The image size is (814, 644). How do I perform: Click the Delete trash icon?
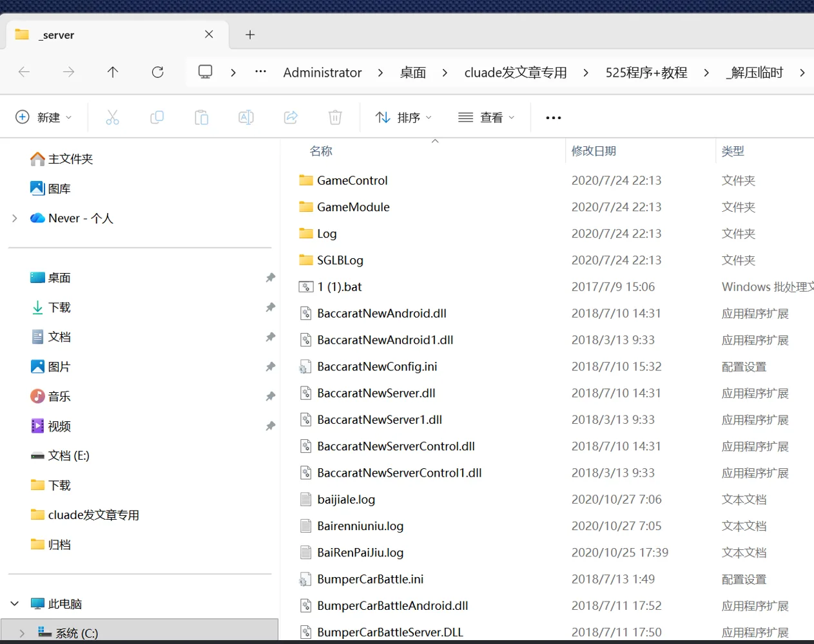click(x=335, y=117)
